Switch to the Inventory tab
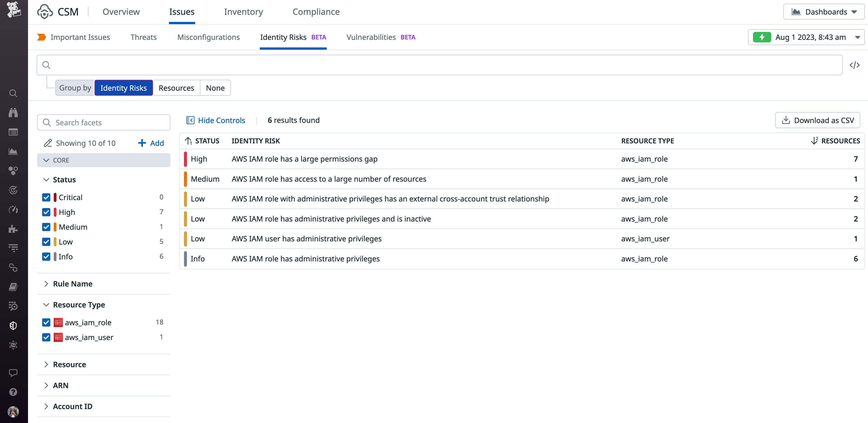Screen dimensions: 868x423 (244, 11)
